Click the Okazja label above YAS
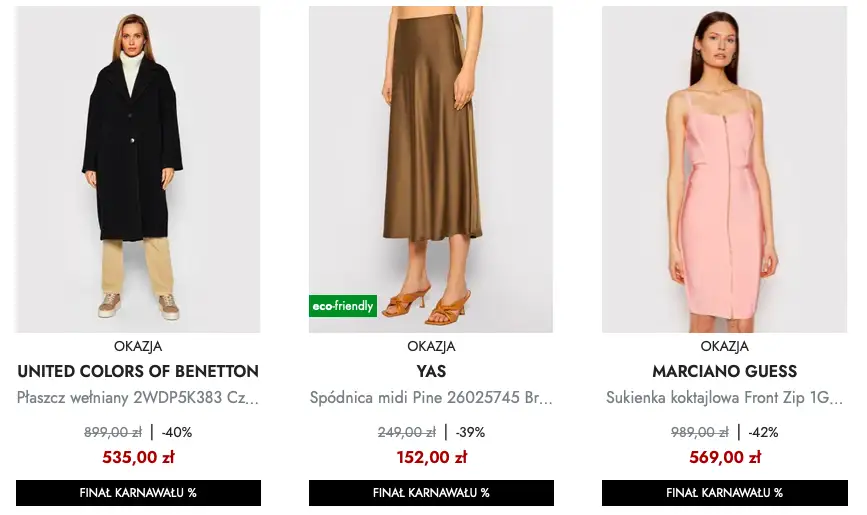The height and width of the screenshot is (515, 867). [x=431, y=347]
